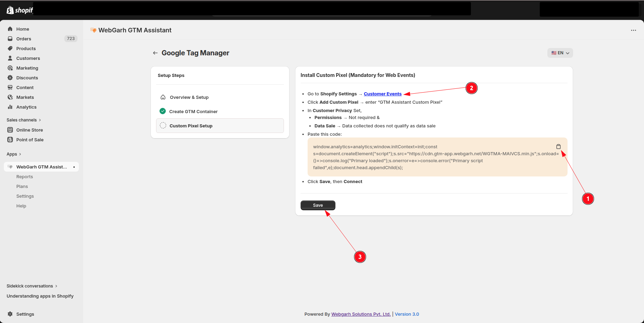Select the Custom Pixel Setup step
644x323 pixels.
(220, 126)
